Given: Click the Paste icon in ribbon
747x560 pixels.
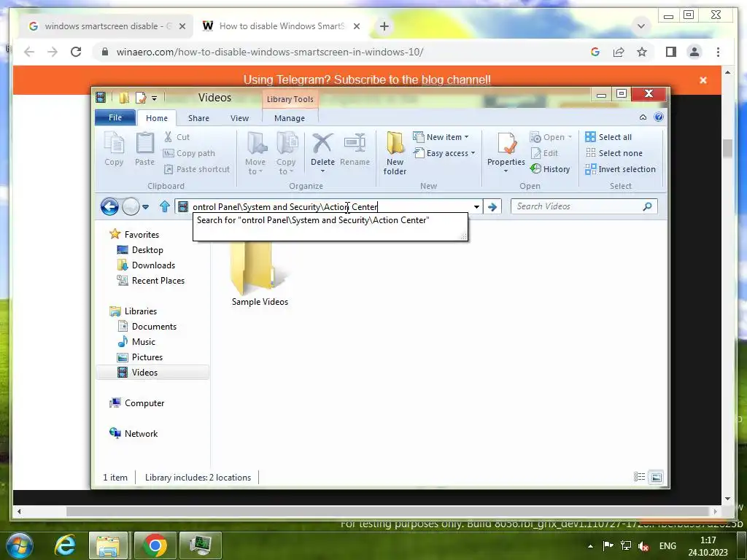Looking at the screenshot, I should coord(144,149).
